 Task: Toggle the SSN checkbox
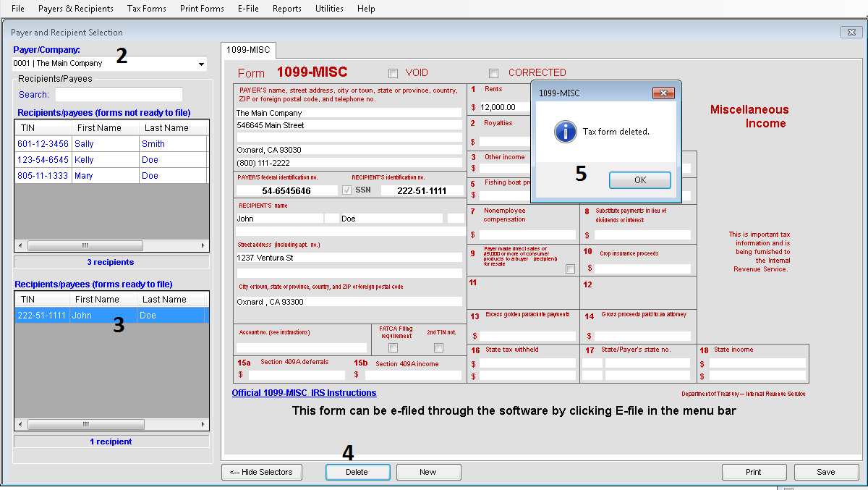click(x=347, y=190)
